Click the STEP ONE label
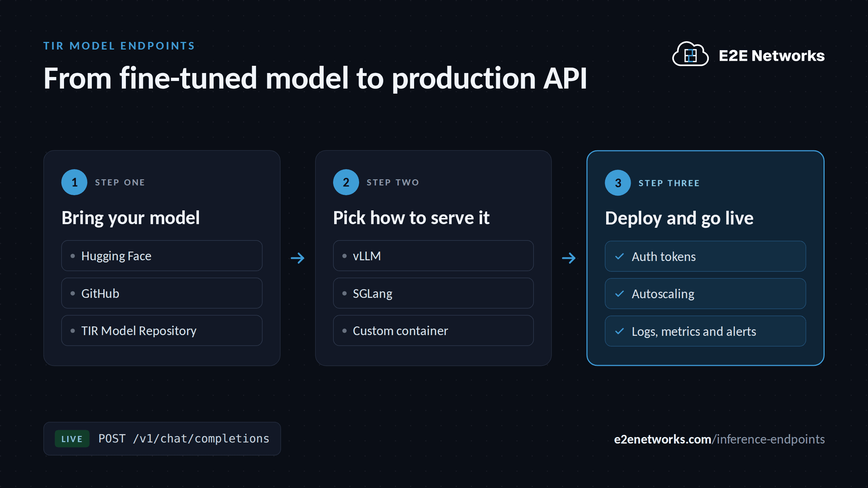868x488 pixels. pyautogui.click(x=120, y=183)
